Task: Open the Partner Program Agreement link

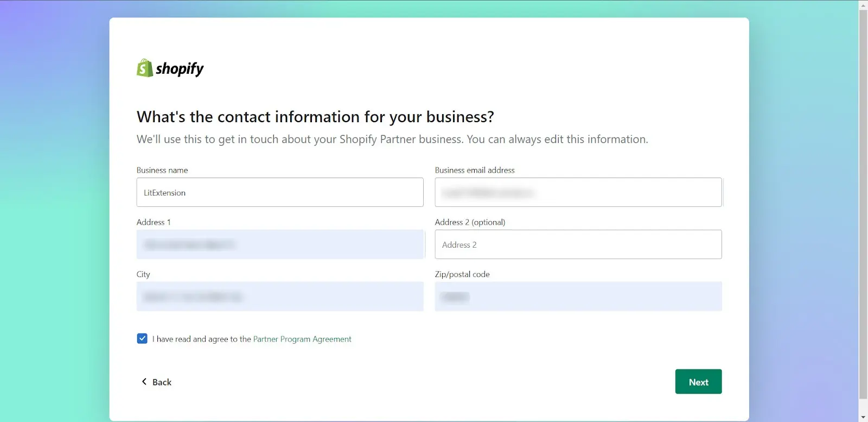Action: (x=302, y=339)
